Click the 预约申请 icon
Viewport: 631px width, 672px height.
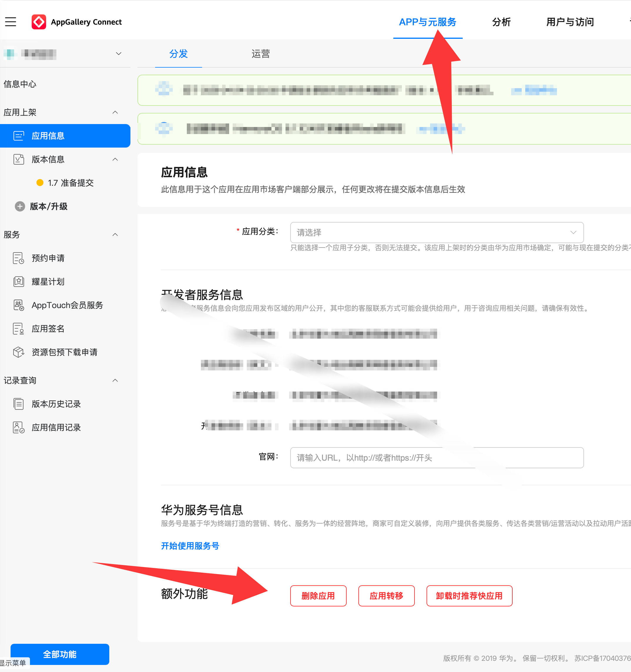19,258
